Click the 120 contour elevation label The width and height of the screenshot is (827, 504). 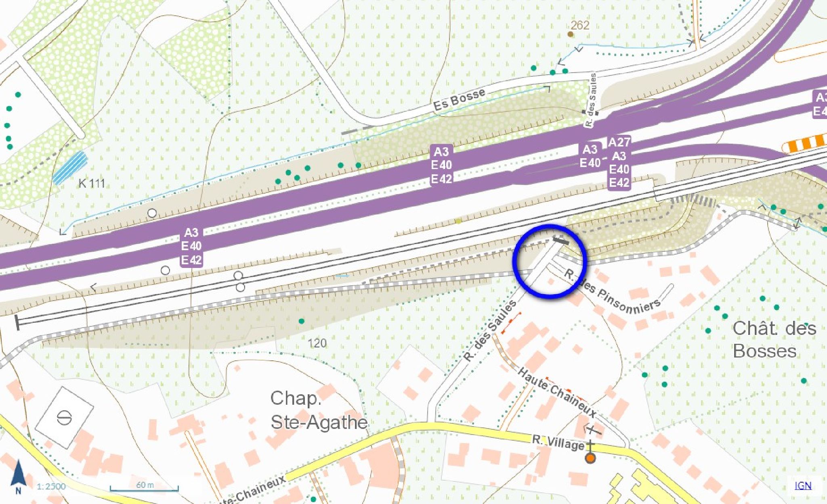pyautogui.click(x=317, y=343)
